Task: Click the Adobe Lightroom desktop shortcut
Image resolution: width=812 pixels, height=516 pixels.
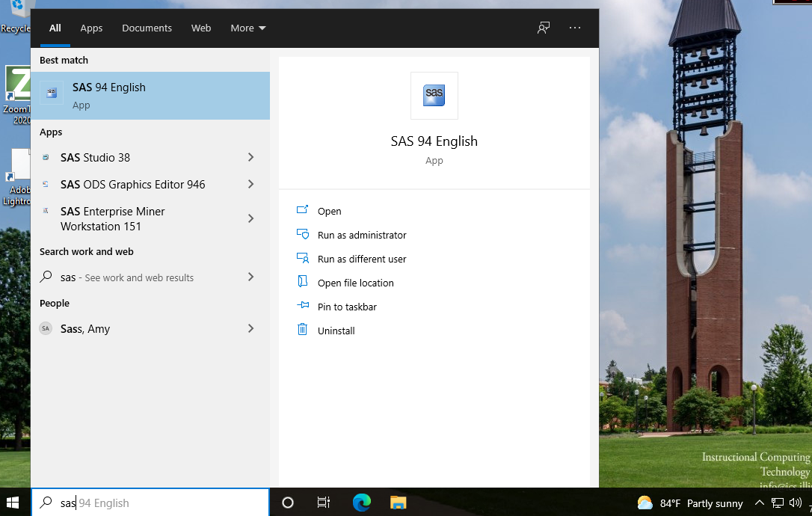Action: [x=16, y=178]
